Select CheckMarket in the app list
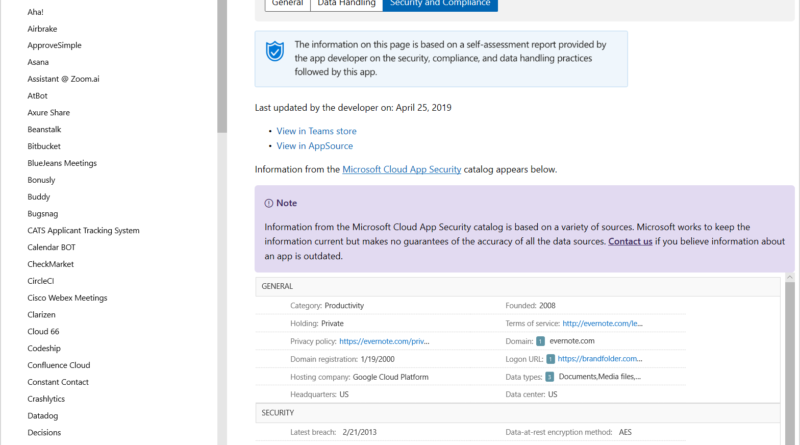Viewport: 800px width, 445px height. coord(51,264)
